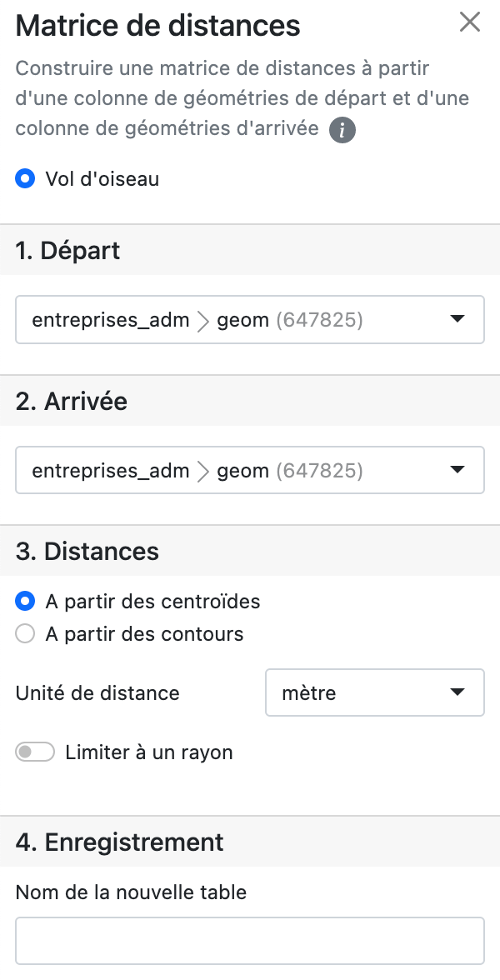Click the caret arrow in the Départ selector
Screen dimensions: 500x980
point(457,319)
